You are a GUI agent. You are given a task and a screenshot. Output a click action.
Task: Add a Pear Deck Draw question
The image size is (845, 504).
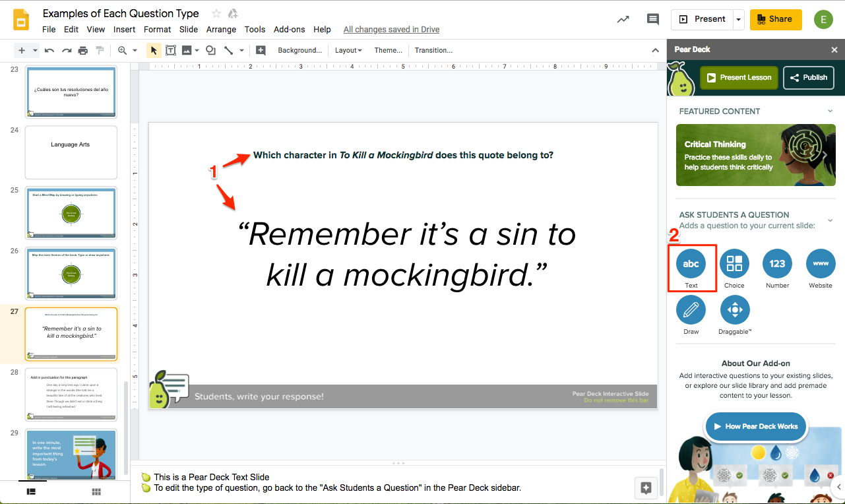[691, 309]
